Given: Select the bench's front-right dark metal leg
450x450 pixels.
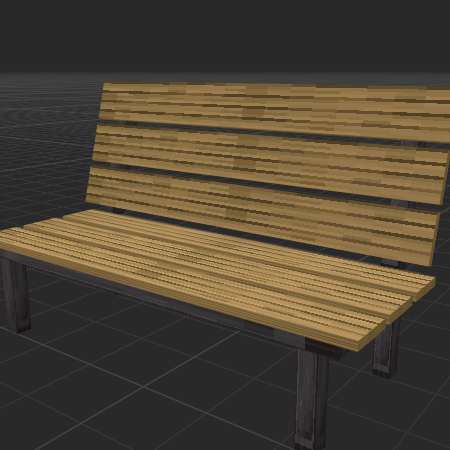Looking at the screenshot, I should [312, 399].
